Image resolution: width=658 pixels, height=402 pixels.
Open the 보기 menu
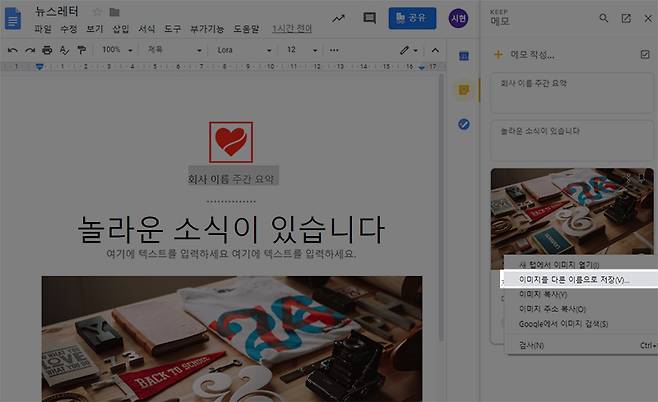[94, 29]
